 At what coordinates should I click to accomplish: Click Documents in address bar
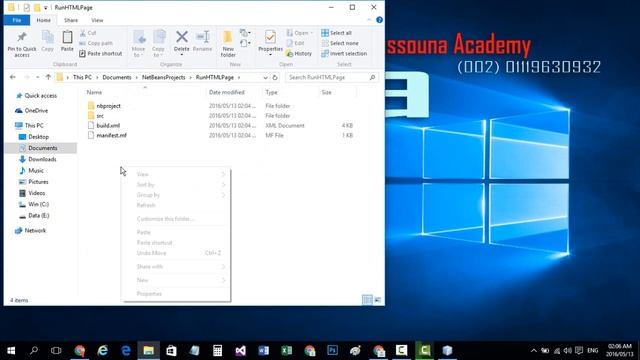tap(117, 77)
